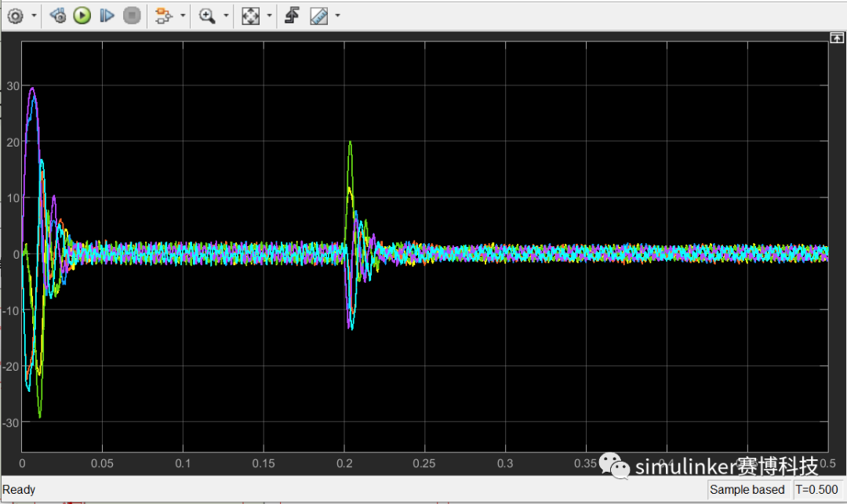847x504 pixels.
Task: Click the Stop simulation button
Action: tap(131, 16)
